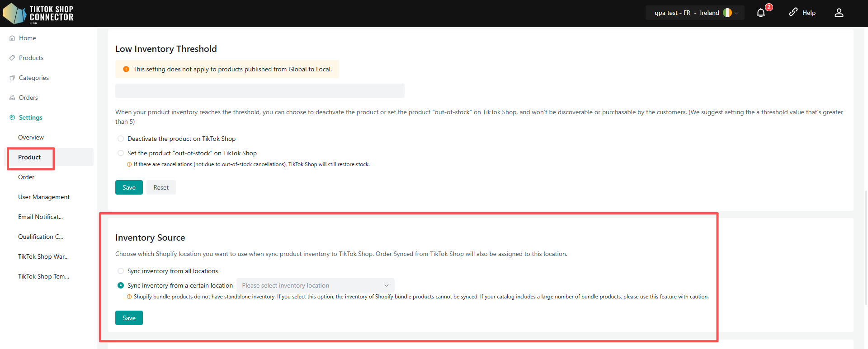The image size is (868, 349).
Task: Click the TikTok Shop Connector logo
Action: click(x=38, y=14)
